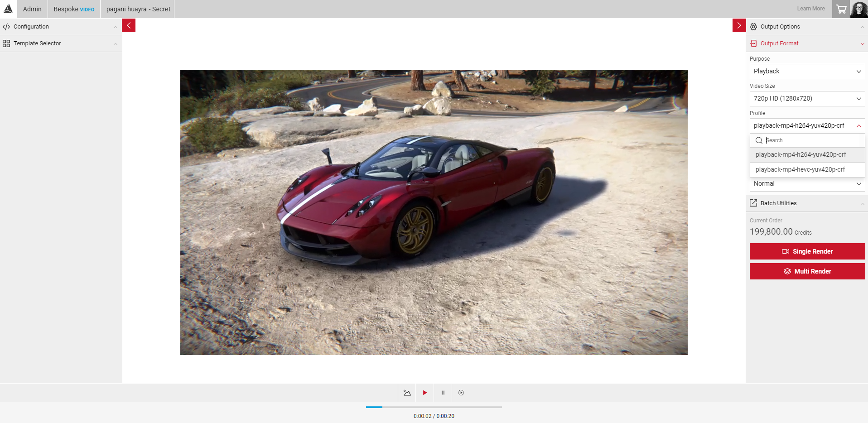Close the Profile dropdown
Viewport: 868px width, 423px height.
807,126
